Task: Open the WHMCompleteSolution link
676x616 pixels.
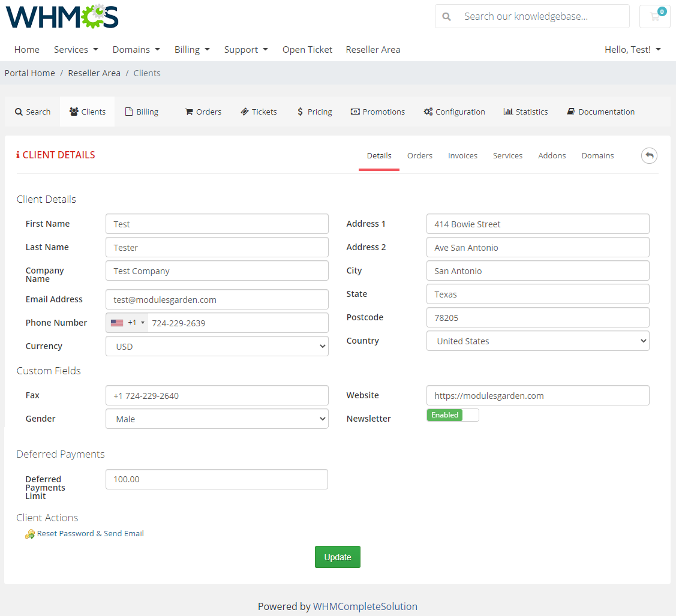Action: pos(365,606)
